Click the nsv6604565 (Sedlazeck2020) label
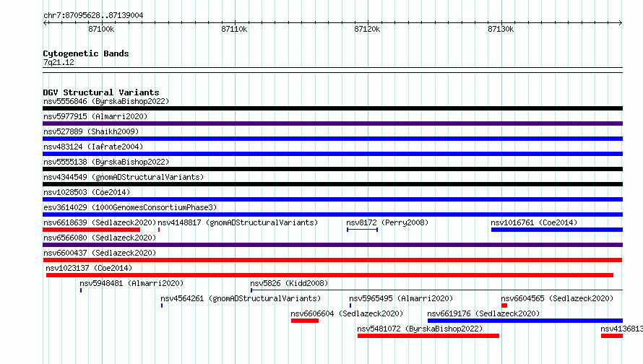The image size is (643, 364). pyautogui.click(x=557, y=298)
